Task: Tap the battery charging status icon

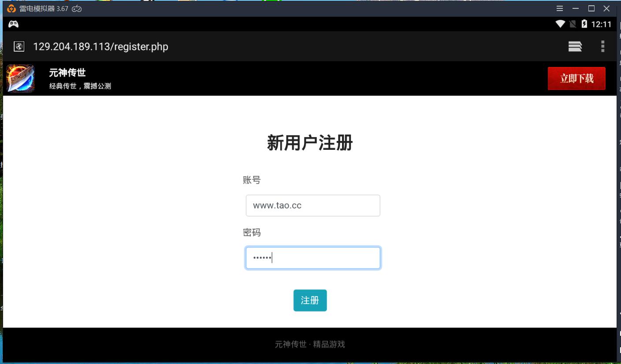Action: (584, 24)
